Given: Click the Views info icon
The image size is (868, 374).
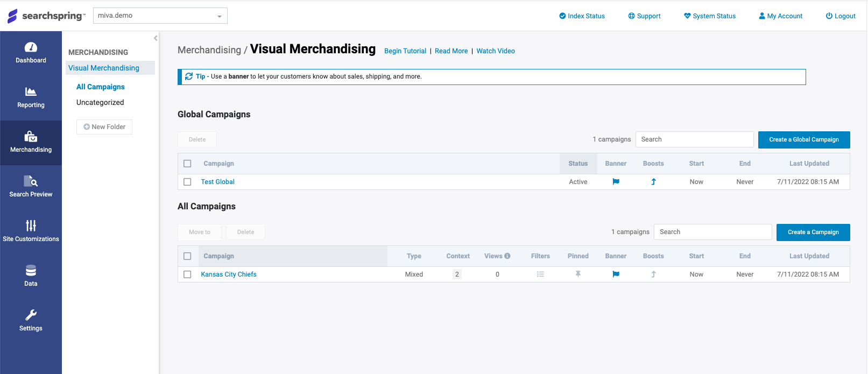Looking at the screenshot, I should (507, 256).
